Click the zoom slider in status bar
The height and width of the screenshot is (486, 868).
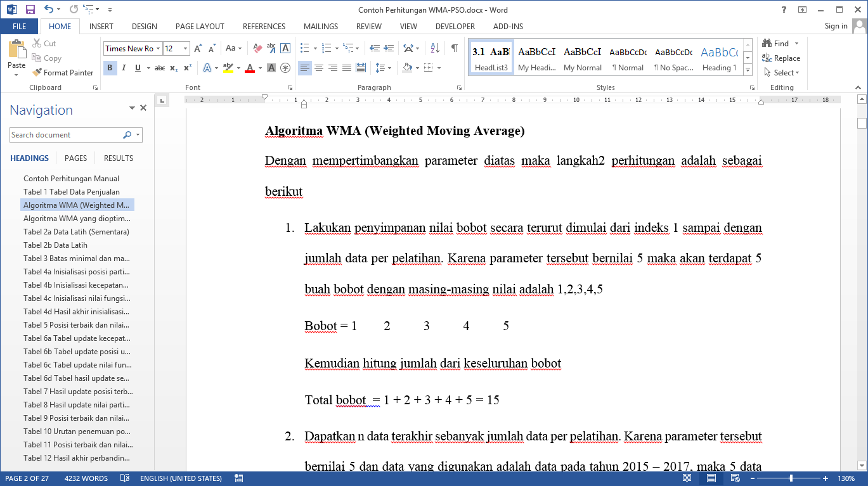click(791, 478)
